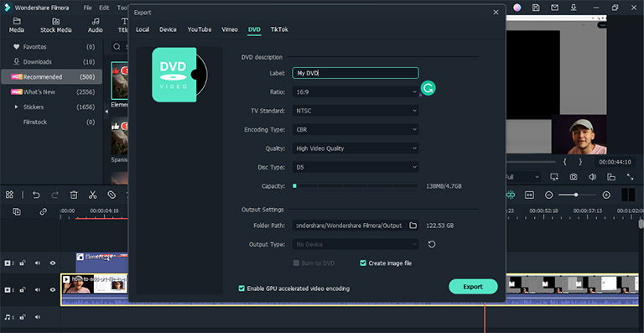This screenshot has width=644, height=333.
Task: Open the Audio library tab
Action: click(96, 25)
